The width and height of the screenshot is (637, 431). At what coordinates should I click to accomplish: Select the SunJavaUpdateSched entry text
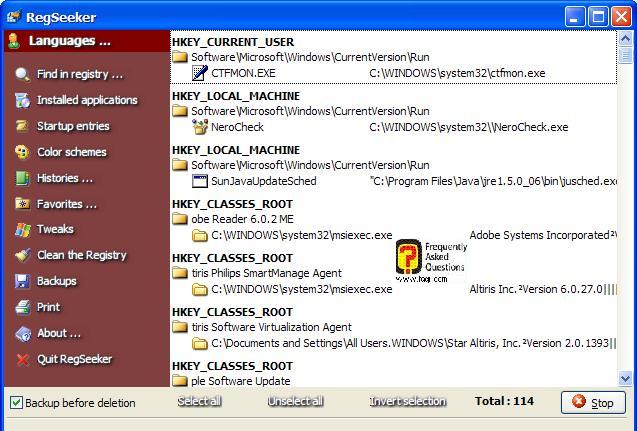(264, 181)
